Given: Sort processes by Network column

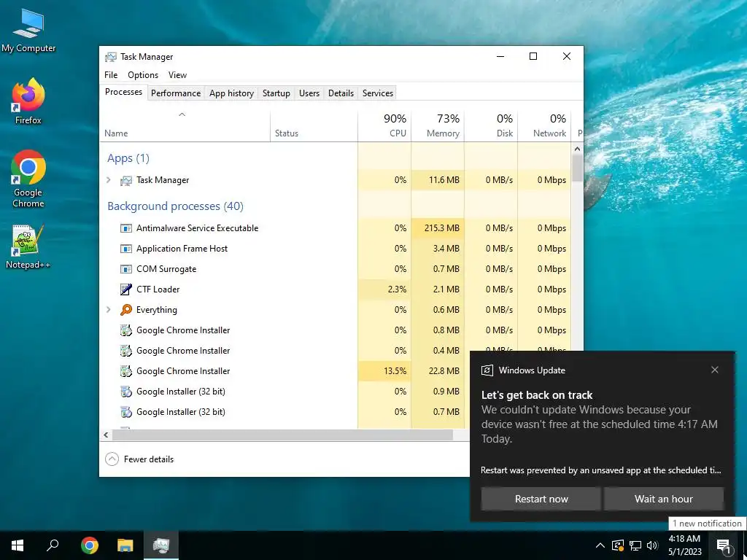Looking at the screenshot, I should [x=544, y=127].
